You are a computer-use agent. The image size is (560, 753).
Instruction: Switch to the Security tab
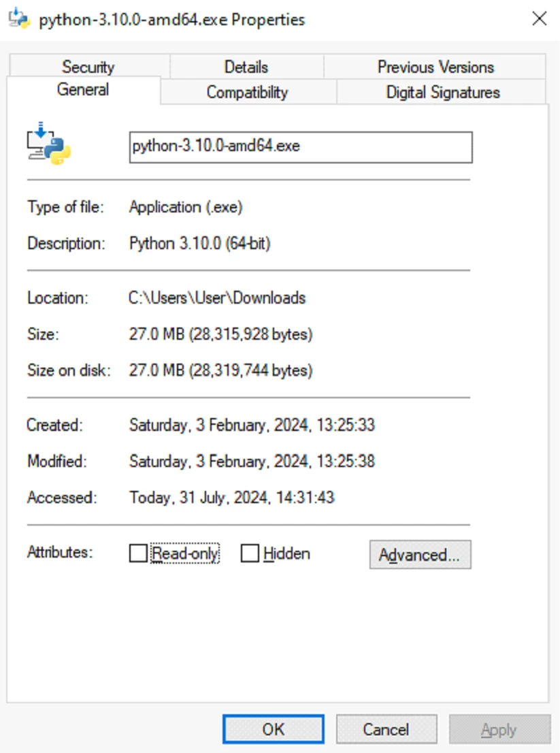pyautogui.click(x=88, y=67)
